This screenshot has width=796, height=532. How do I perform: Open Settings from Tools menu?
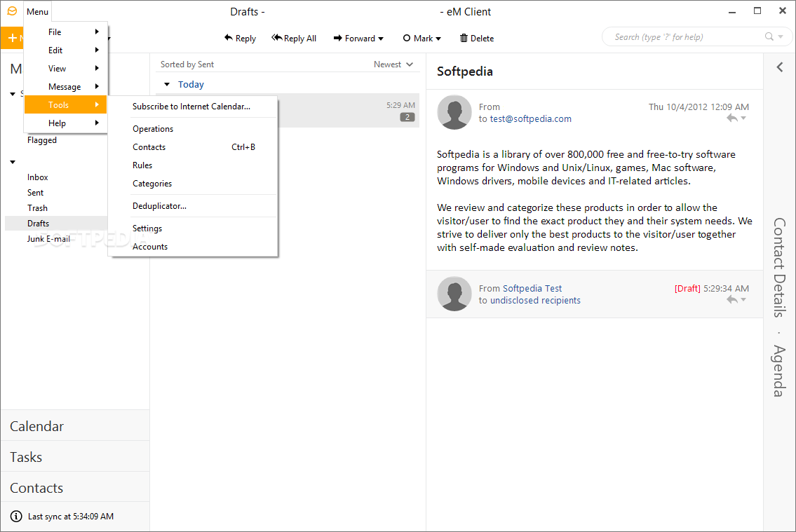point(193,229)
